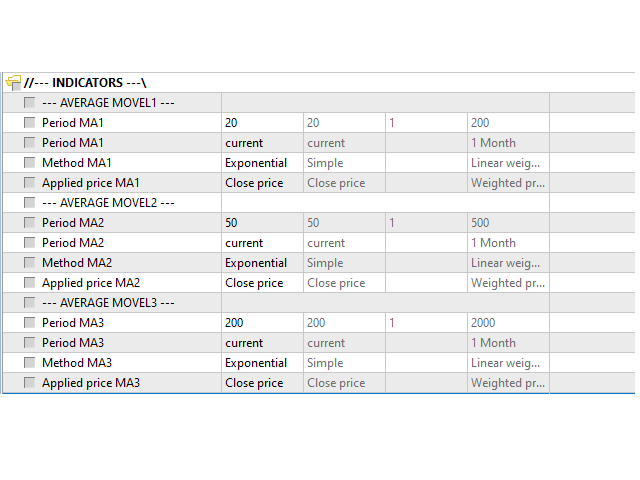Select the AVERAGE MOVEL2 separator row
Image resolution: width=640 pixels, height=480 pixels.
[x=319, y=203]
